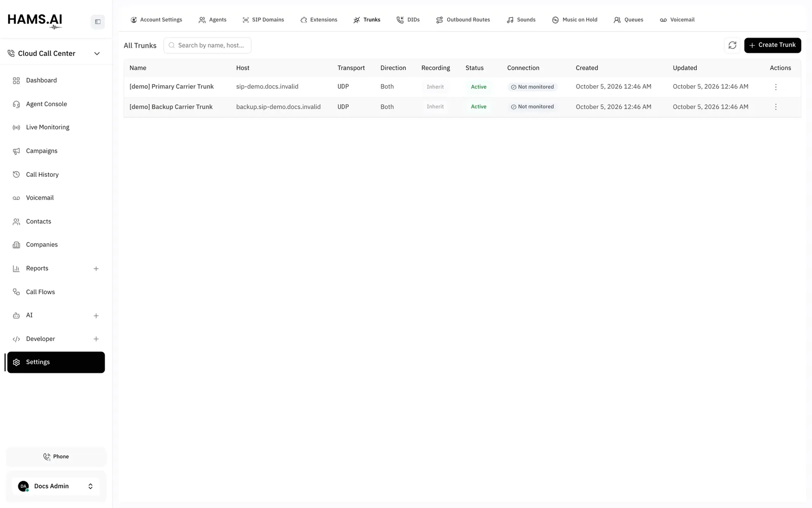Select Settings in the sidebar
Viewport: 812px width, 508px height.
(56, 362)
